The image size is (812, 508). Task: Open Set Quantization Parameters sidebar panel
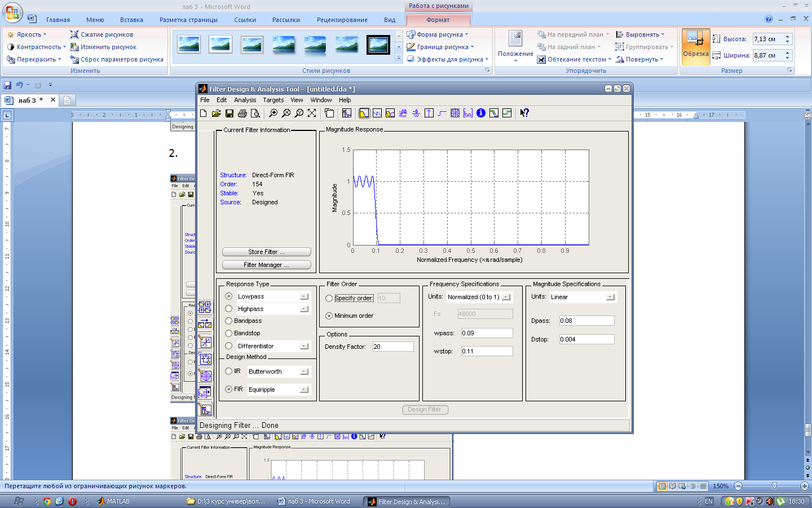205,342
